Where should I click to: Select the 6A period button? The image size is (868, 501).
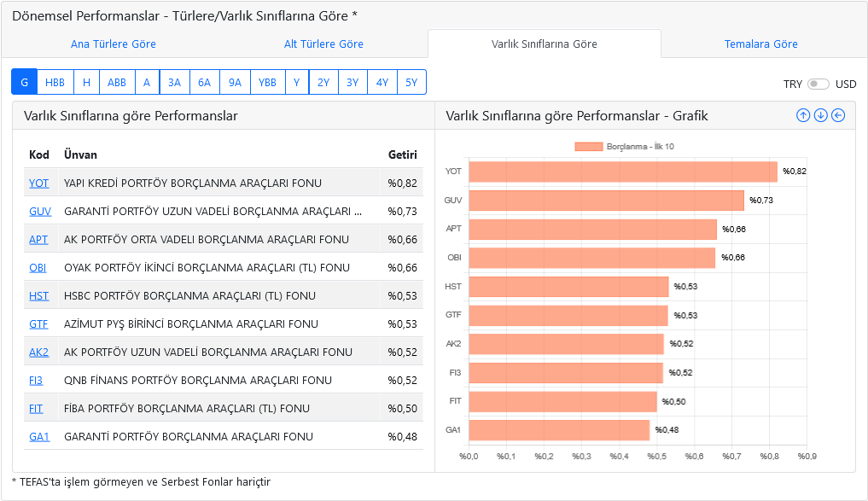point(204,81)
